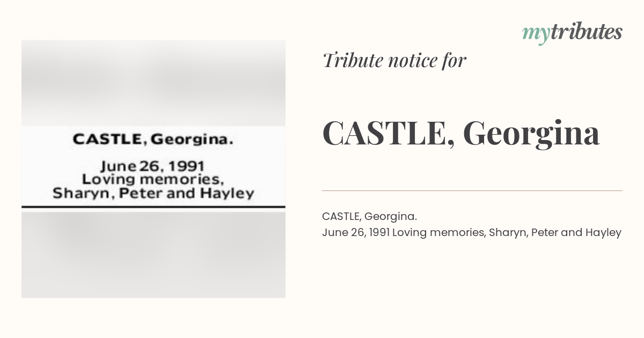Click the thin divider line under the heading
The width and height of the screenshot is (644, 338).
(472, 190)
